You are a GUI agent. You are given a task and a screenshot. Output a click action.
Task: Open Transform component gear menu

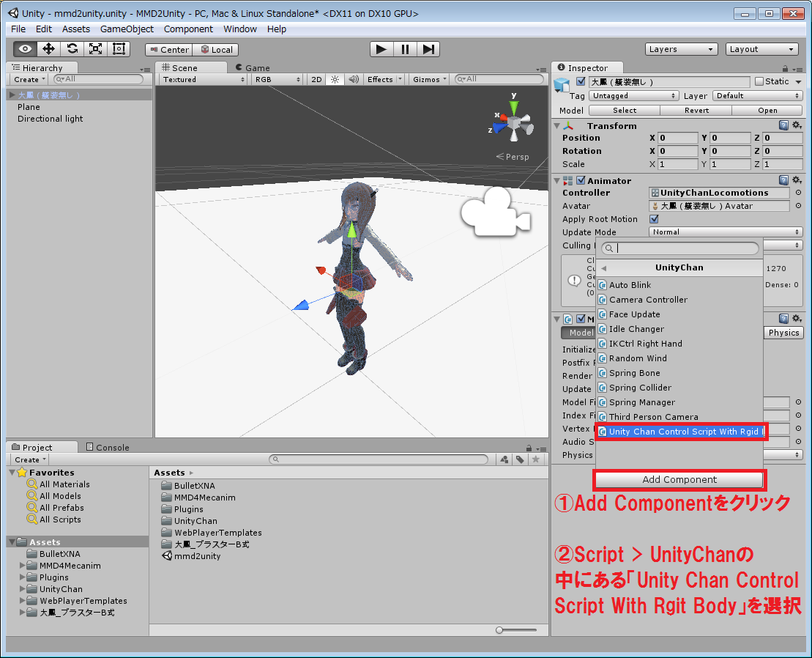pyautogui.click(x=797, y=125)
